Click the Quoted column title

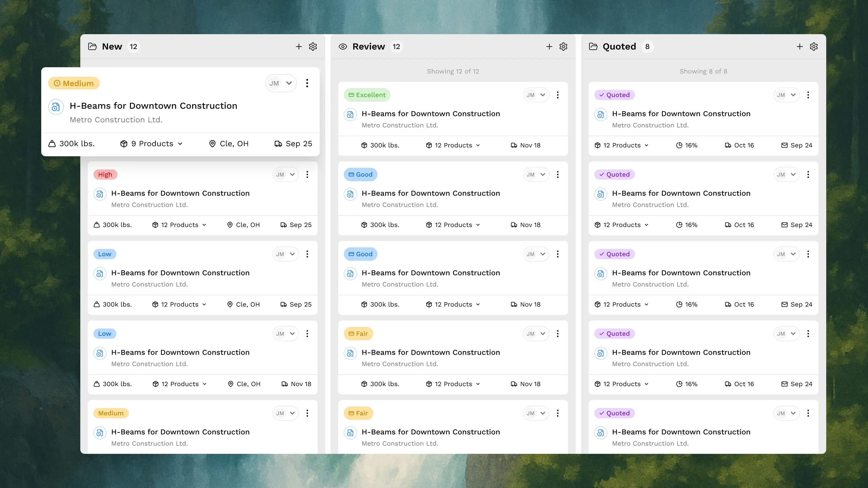pyautogui.click(x=619, y=46)
